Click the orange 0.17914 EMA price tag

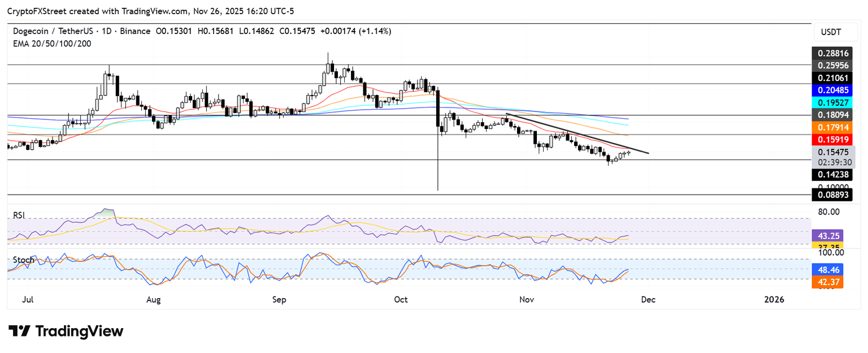point(831,127)
